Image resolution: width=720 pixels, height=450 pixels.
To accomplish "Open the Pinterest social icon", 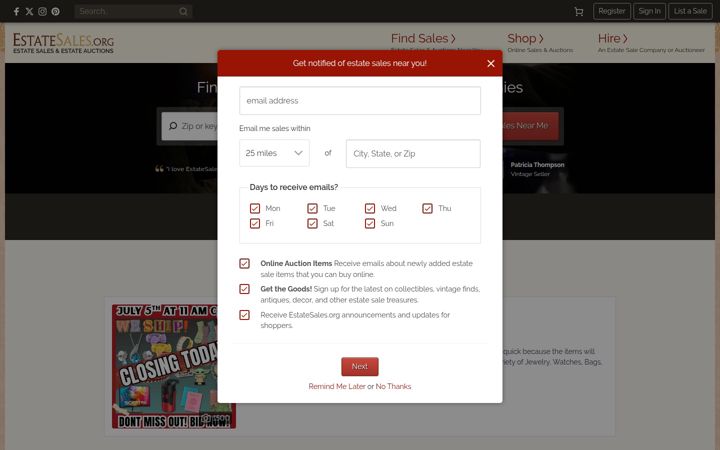I will [56, 11].
